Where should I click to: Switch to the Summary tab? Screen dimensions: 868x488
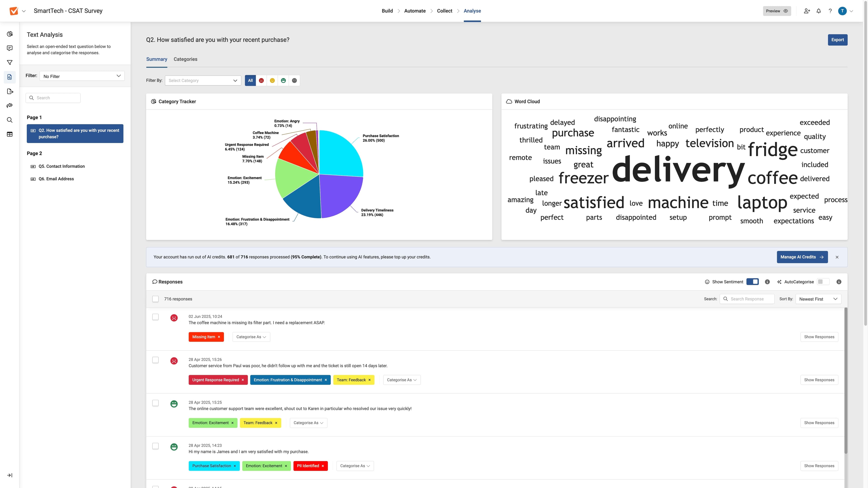pyautogui.click(x=157, y=59)
